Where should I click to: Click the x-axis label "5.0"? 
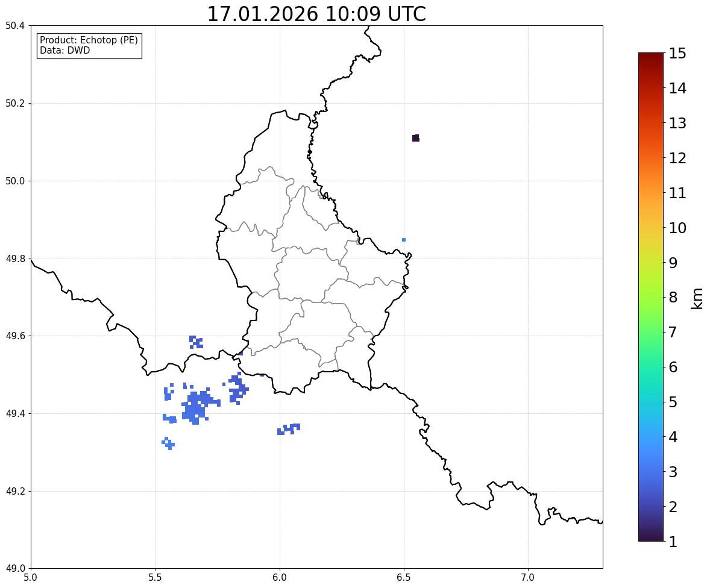pyautogui.click(x=31, y=578)
